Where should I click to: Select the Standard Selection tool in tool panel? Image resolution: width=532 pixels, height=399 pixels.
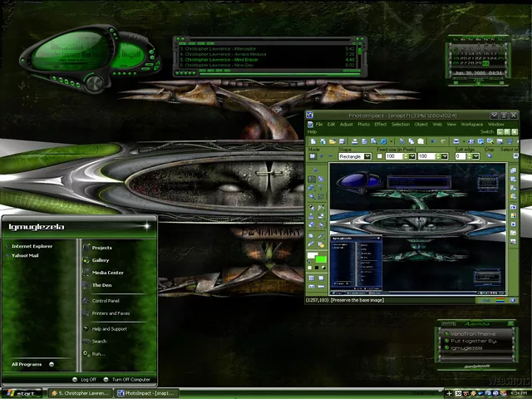[312, 180]
